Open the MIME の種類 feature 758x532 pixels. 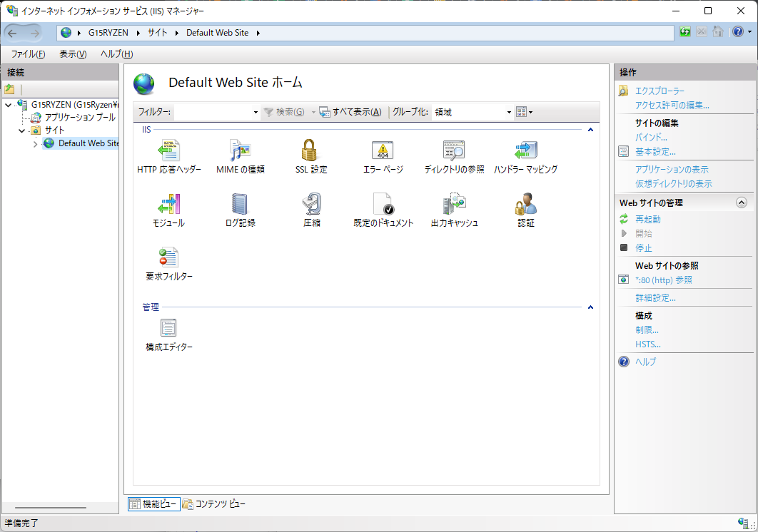tap(241, 157)
